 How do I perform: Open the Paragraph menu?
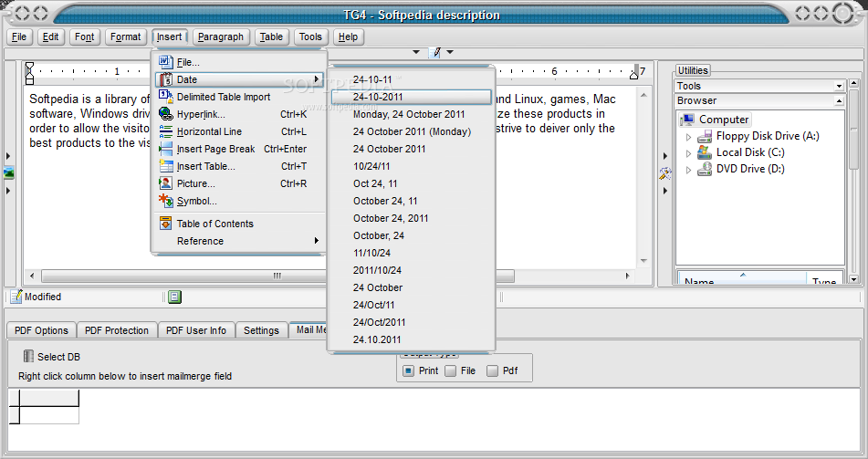click(x=220, y=37)
